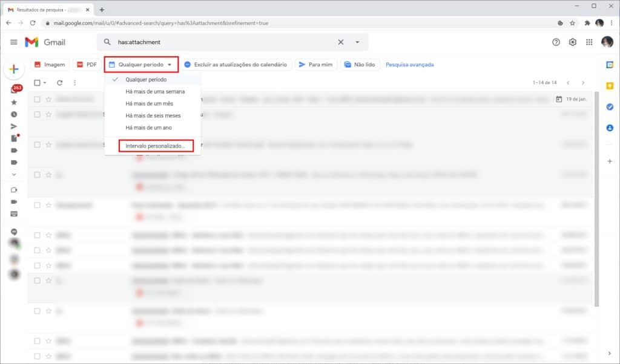Open the main menu hamburger icon
This screenshot has width=620, height=364.
(x=13, y=42)
